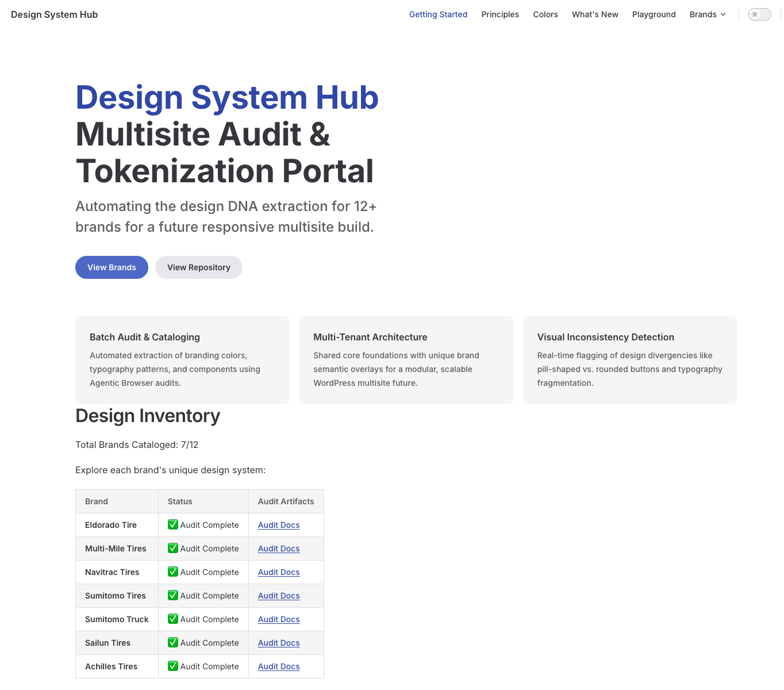Open the Getting Started nav item
The height and width of the screenshot is (690, 784).
pyautogui.click(x=438, y=14)
